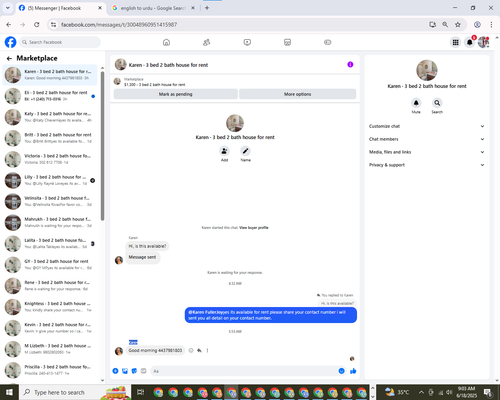Click the conversation list scrollbar
Screen dimensions: 500x400
[102, 147]
